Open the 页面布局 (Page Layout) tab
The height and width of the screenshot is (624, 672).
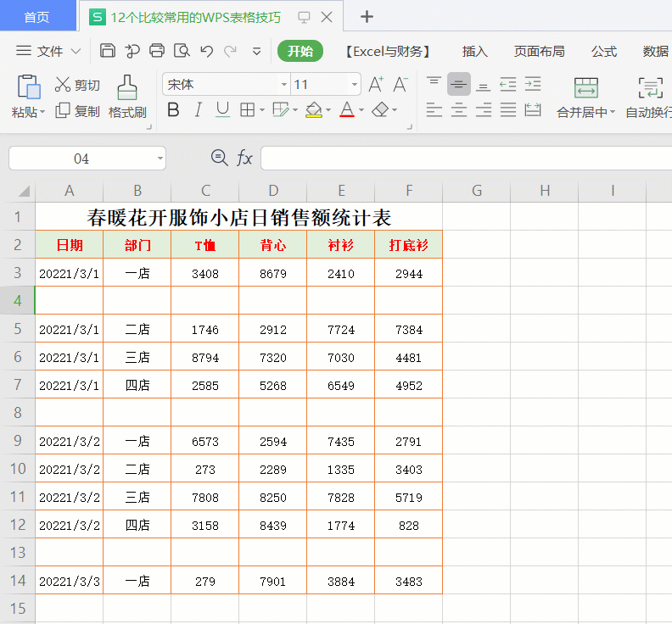[x=539, y=51]
